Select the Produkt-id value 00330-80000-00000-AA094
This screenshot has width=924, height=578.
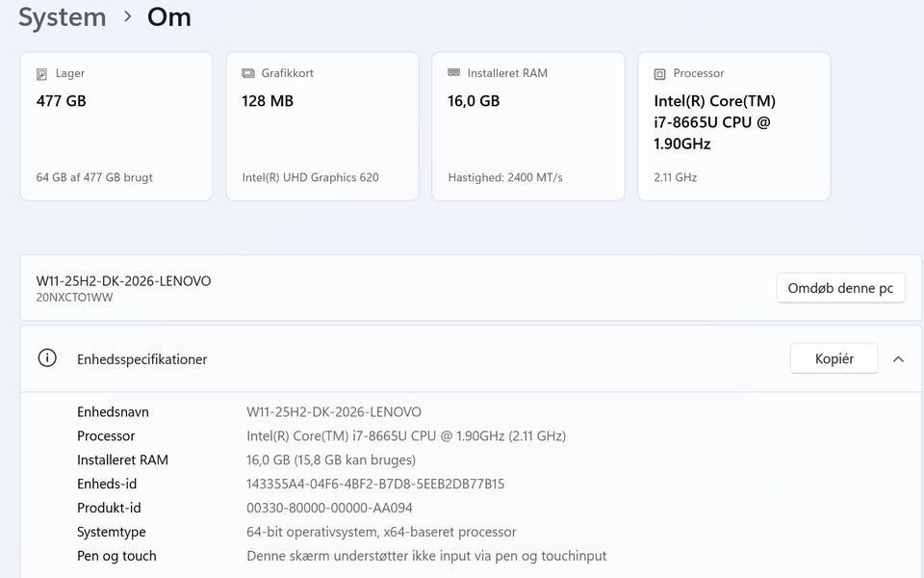[x=329, y=508]
